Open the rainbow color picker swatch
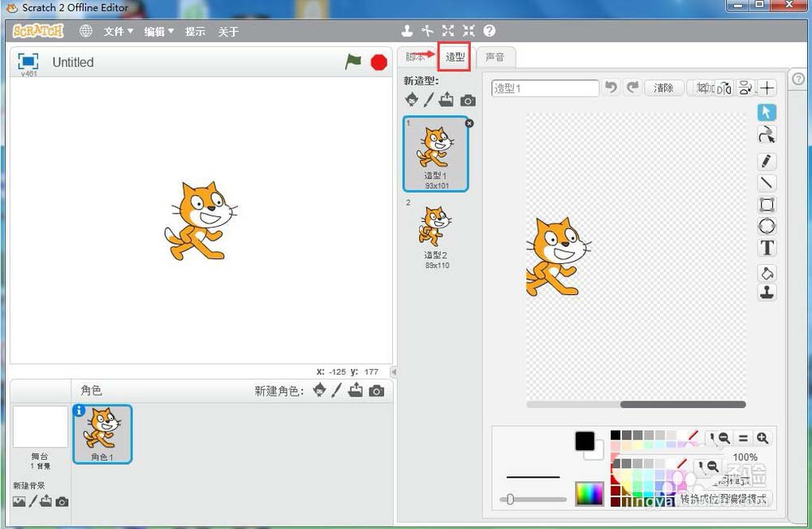812x529 pixels. click(590, 493)
